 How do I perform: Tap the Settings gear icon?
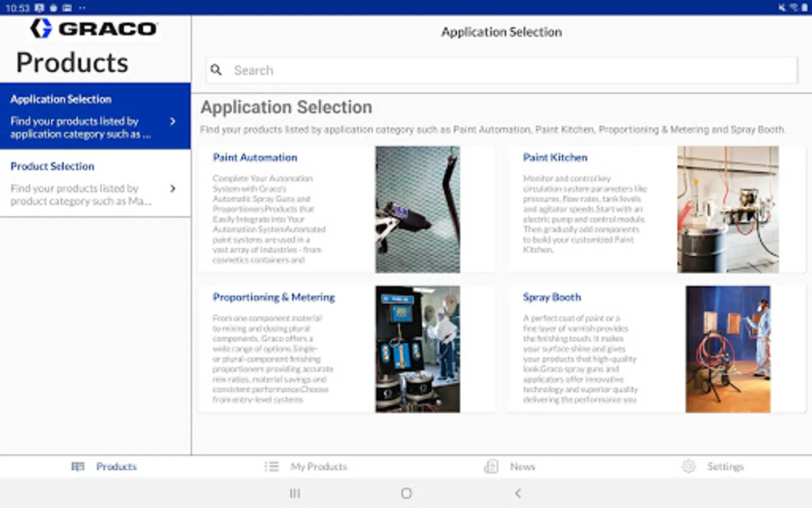click(x=689, y=466)
